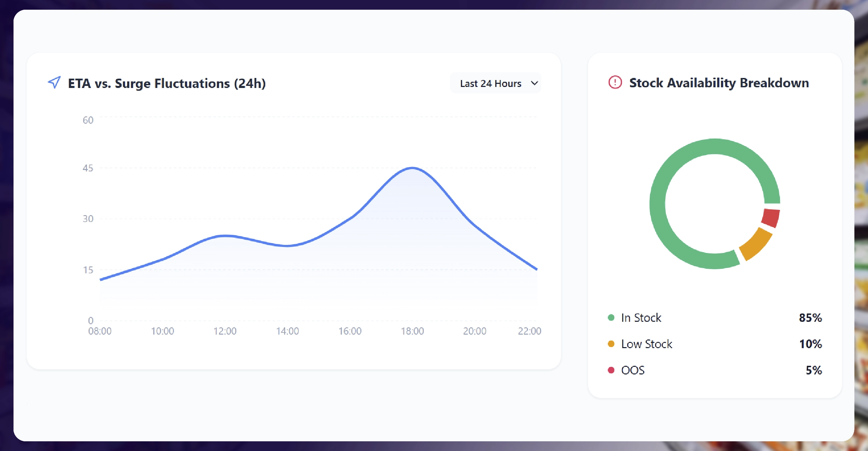Click the red OOS legend dot
The image size is (868, 451).
[x=611, y=370]
